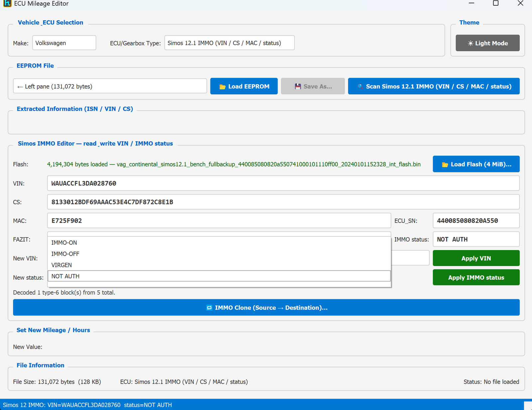Select IMMO-OFF from the status list
The width and height of the screenshot is (532, 410).
pyautogui.click(x=219, y=254)
